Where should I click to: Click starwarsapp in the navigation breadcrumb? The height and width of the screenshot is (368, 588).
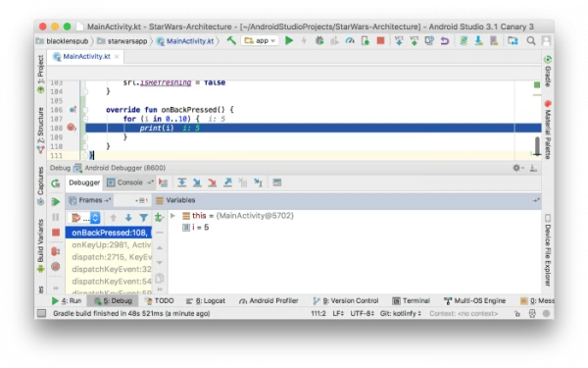coord(127,41)
